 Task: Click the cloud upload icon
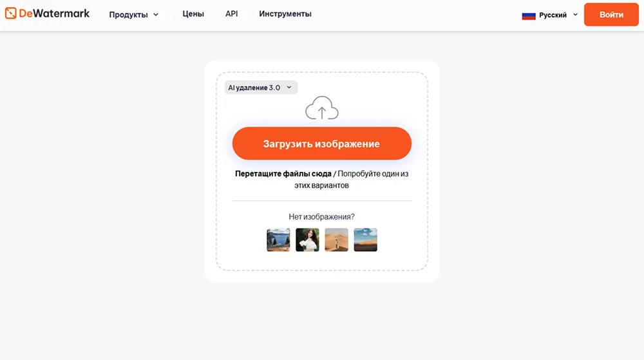(x=321, y=108)
